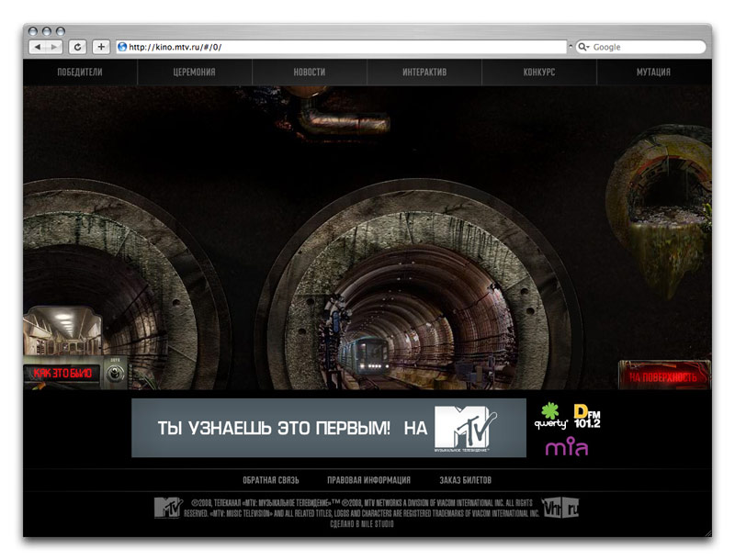Add bookmark with the plus button

(101, 47)
